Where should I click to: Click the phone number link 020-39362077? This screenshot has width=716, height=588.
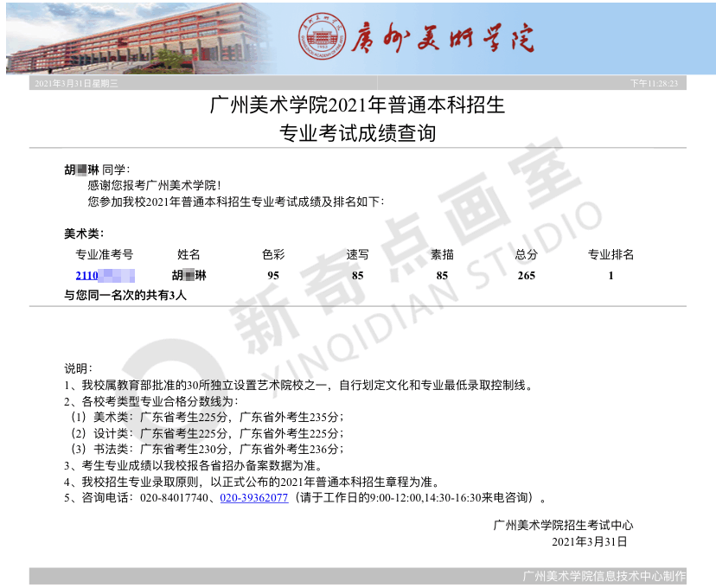point(254,497)
